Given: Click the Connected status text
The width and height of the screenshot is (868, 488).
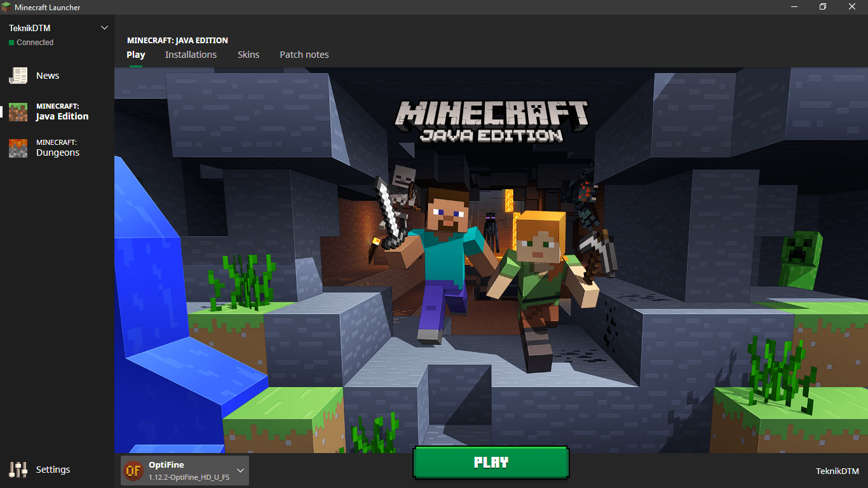Looking at the screenshot, I should (x=35, y=43).
